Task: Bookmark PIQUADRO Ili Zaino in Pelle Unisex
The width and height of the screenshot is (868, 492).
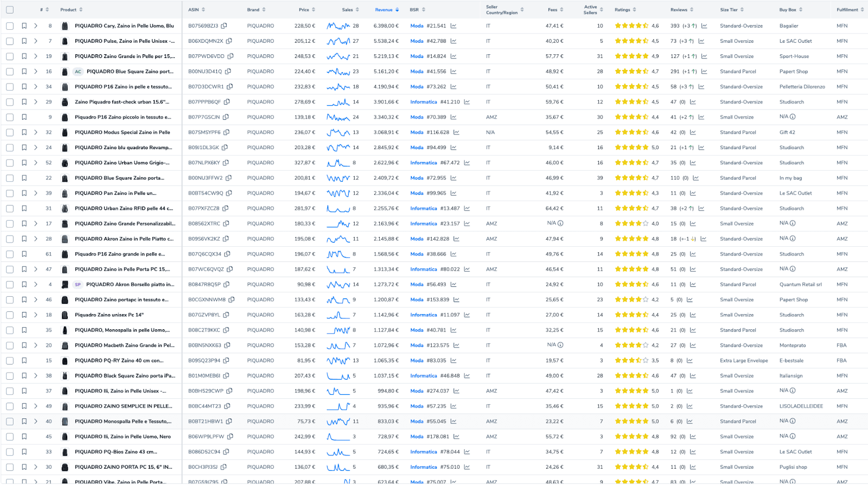Action: [24, 391]
